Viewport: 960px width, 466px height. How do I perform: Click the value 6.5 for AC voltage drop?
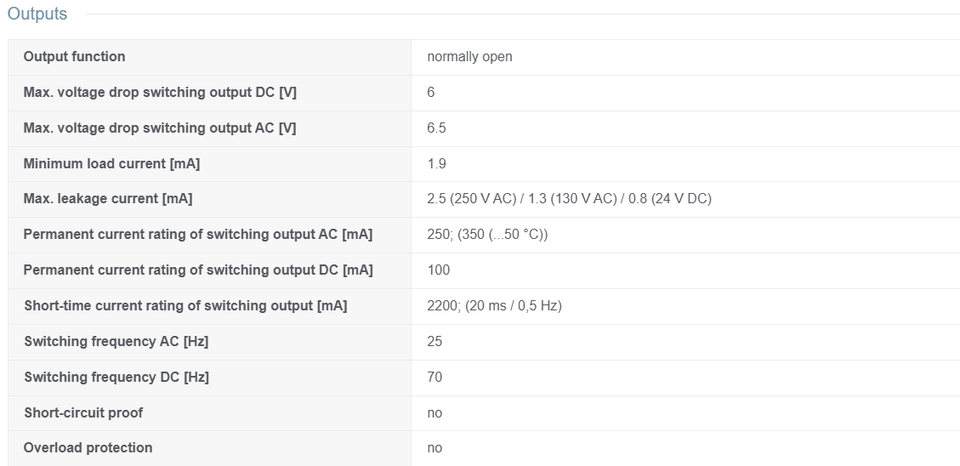point(437,128)
